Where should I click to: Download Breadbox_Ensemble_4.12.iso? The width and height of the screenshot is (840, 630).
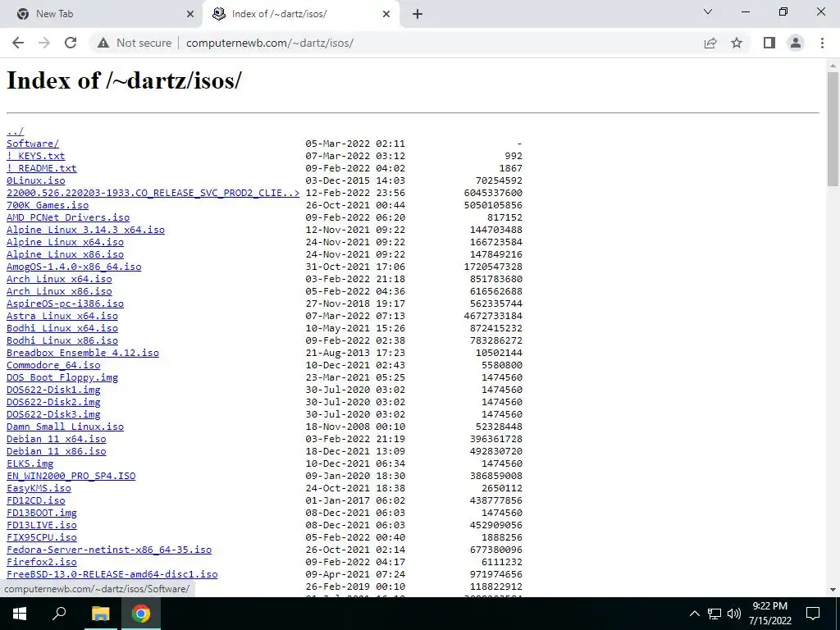pos(83,353)
